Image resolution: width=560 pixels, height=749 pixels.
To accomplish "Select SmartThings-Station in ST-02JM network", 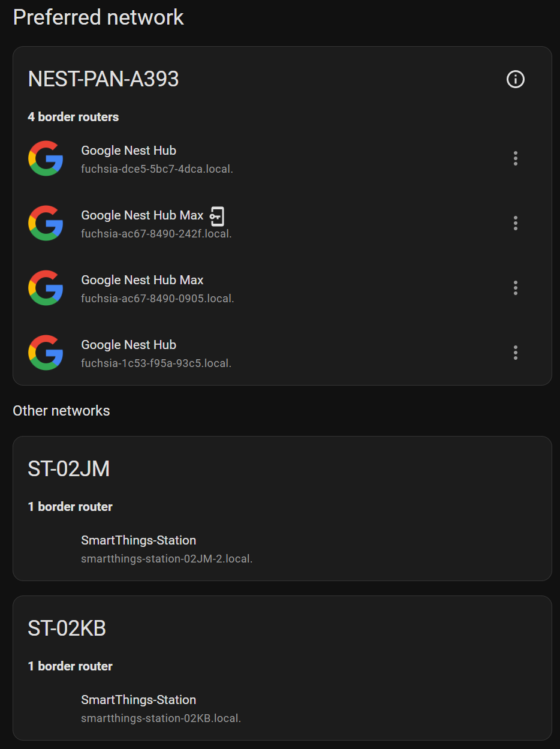I will pos(139,540).
